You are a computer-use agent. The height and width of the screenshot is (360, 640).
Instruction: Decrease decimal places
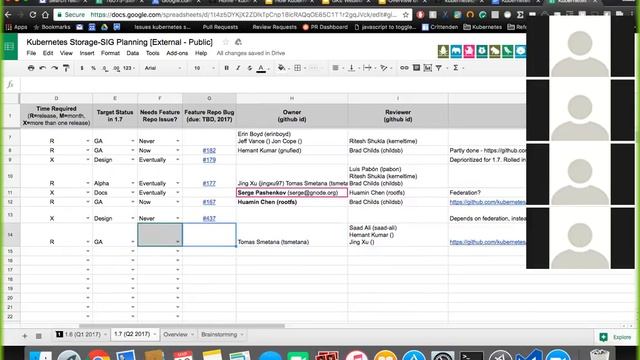point(105,69)
